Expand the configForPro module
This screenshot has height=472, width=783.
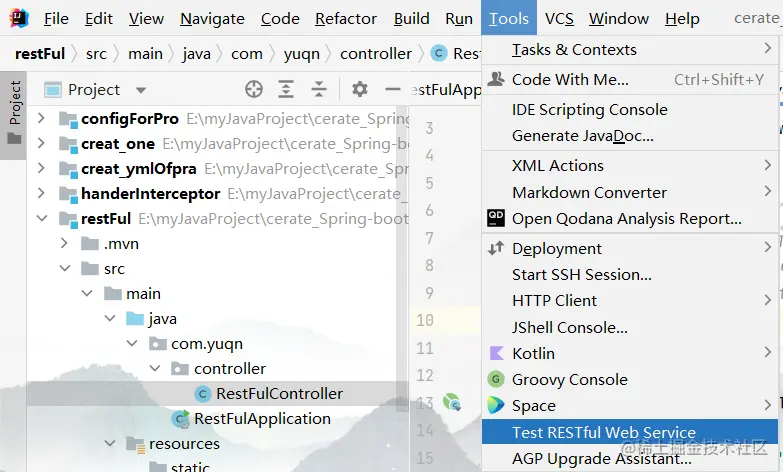41,118
